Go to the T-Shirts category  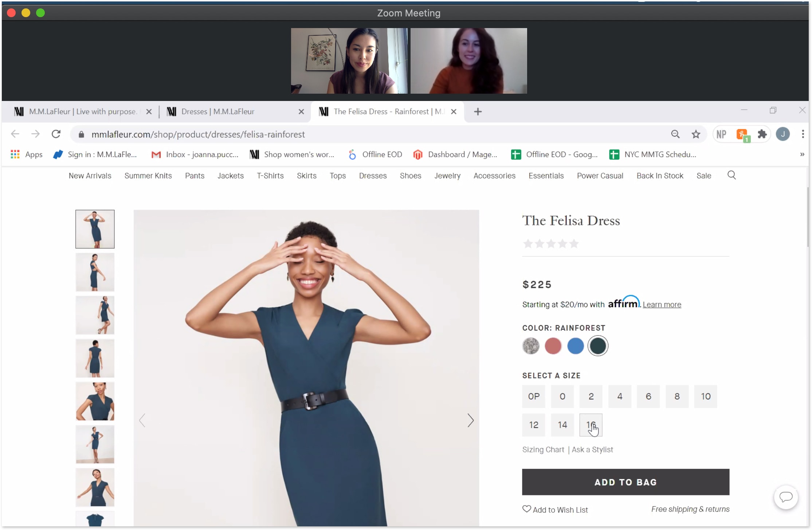[270, 176]
